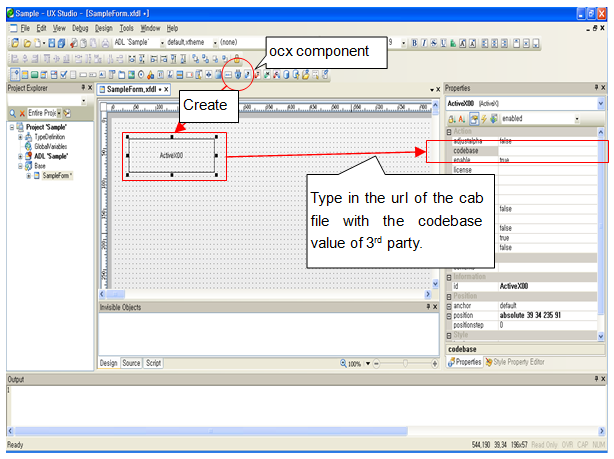The width and height of the screenshot is (614, 459).
Task: Open the ActiveX00 object selector dropdown
Action: (601, 103)
